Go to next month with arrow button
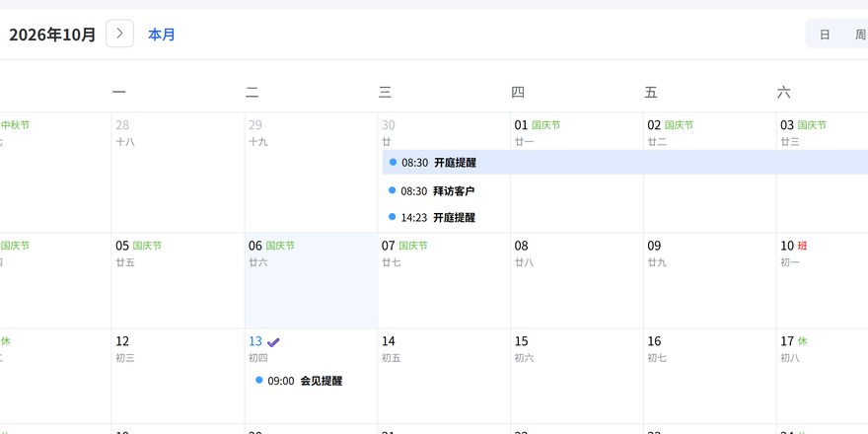Image resolution: width=868 pixels, height=434 pixels. tap(119, 34)
